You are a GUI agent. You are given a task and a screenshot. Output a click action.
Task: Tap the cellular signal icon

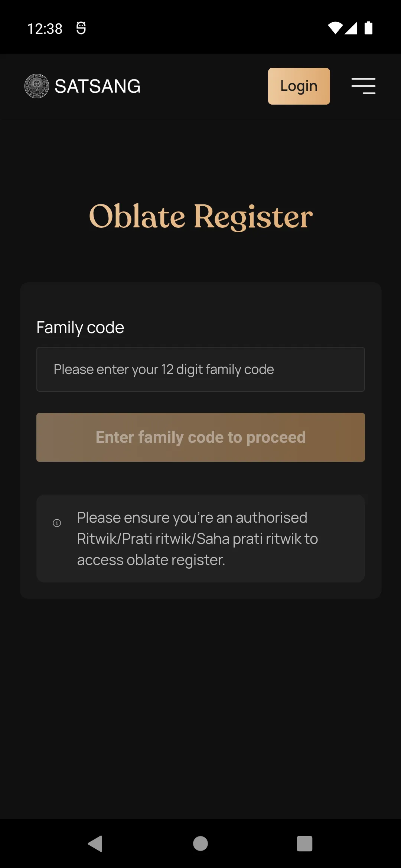352,28
